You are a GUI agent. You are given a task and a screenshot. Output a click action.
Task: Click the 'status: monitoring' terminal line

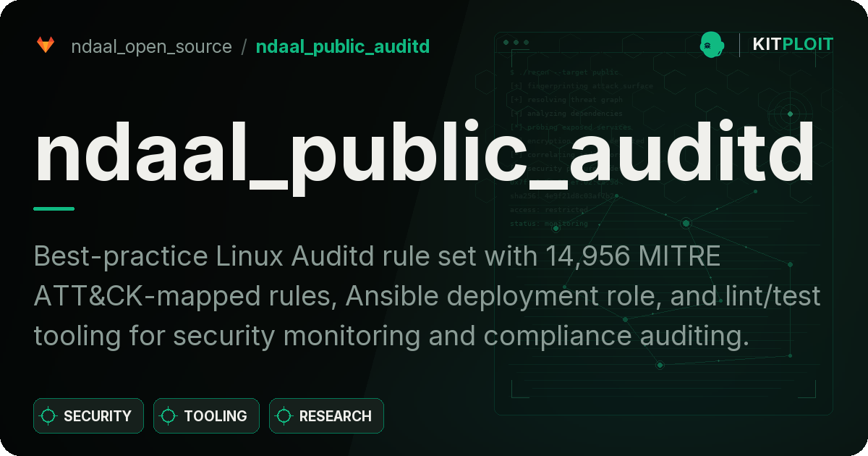(549, 224)
